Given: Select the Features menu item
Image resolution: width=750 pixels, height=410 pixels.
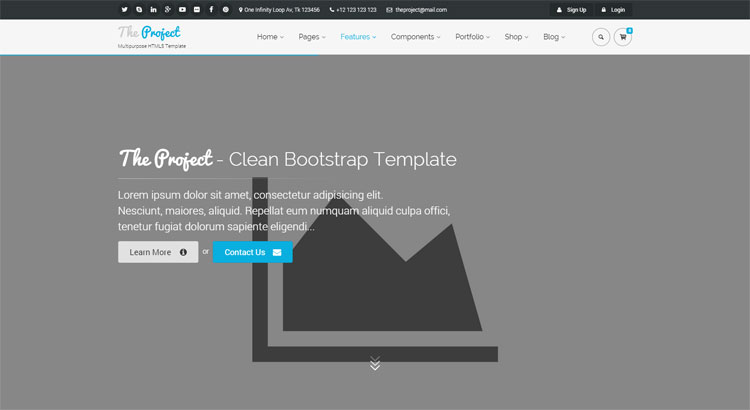Looking at the screenshot, I should point(358,37).
